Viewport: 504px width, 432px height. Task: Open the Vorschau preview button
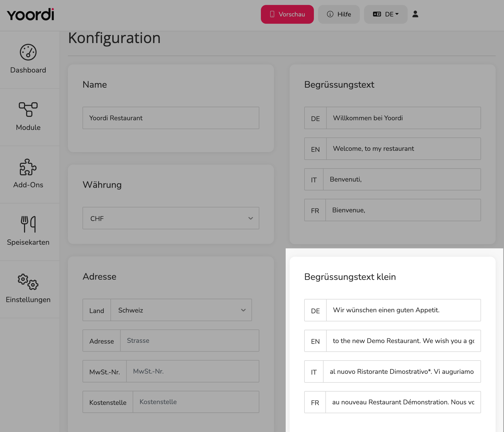(287, 14)
